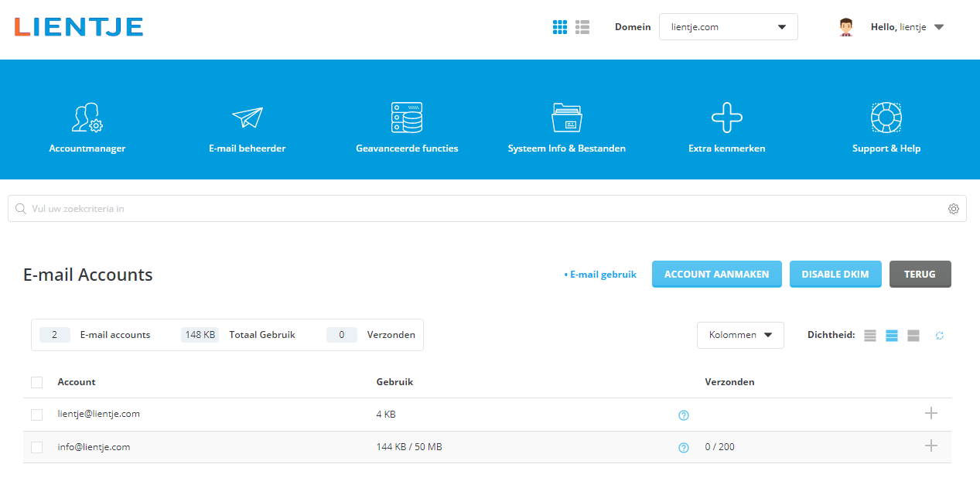Expand actions for info@lientje.com row

click(x=931, y=446)
